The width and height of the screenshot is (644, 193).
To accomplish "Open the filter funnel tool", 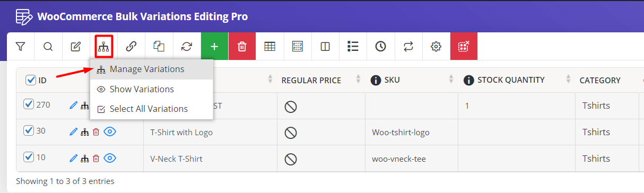I will pos(21,47).
